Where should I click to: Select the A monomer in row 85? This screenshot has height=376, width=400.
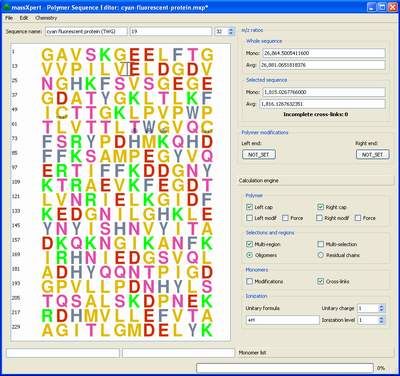[x=105, y=156]
